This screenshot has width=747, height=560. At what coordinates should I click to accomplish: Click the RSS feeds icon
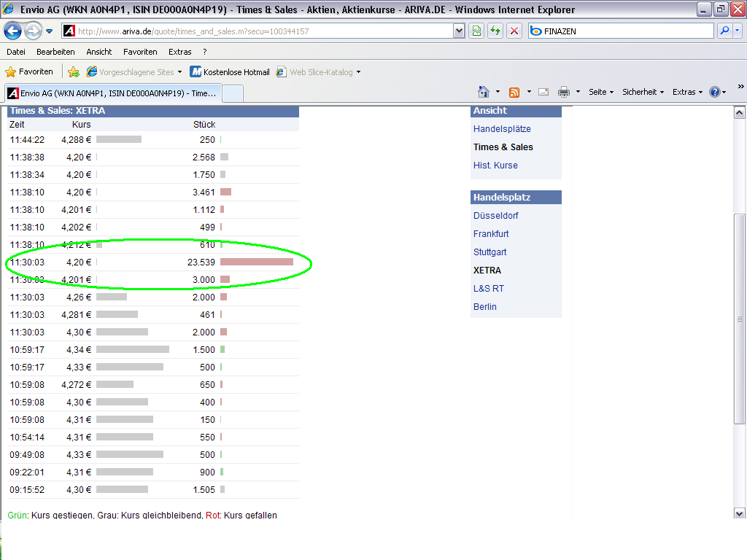(x=514, y=92)
